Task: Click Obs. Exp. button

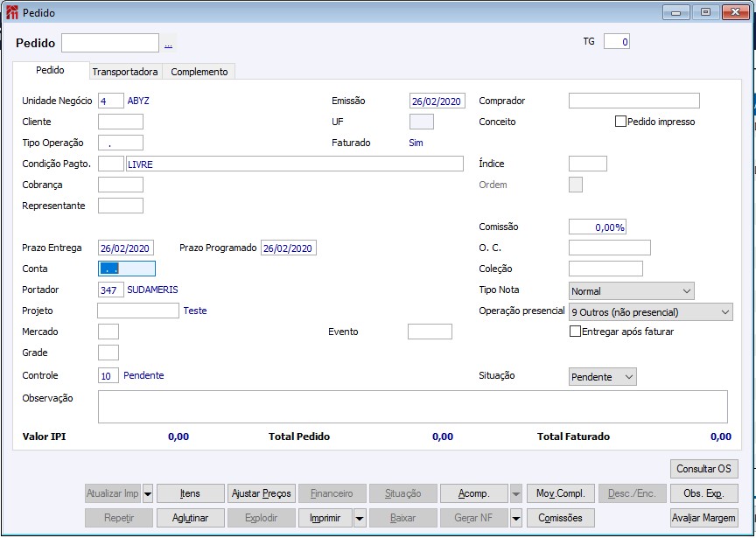Action: pos(703,493)
